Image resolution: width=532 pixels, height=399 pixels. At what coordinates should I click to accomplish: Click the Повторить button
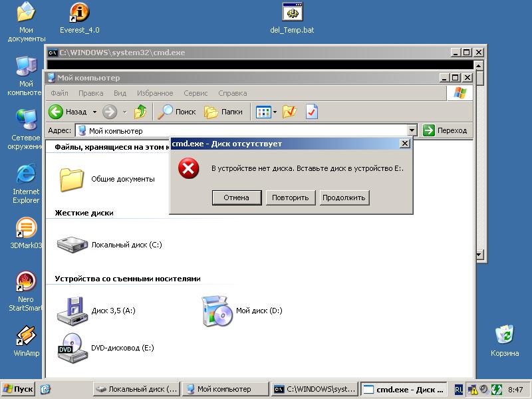pyautogui.click(x=291, y=198)
